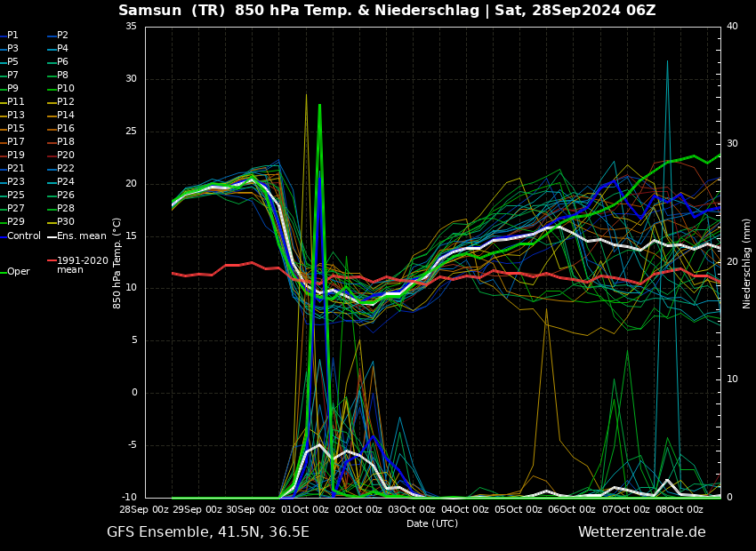The image size is (756, 551).
Task: Click the 15 temperature axis value
Action: [131, 236]
